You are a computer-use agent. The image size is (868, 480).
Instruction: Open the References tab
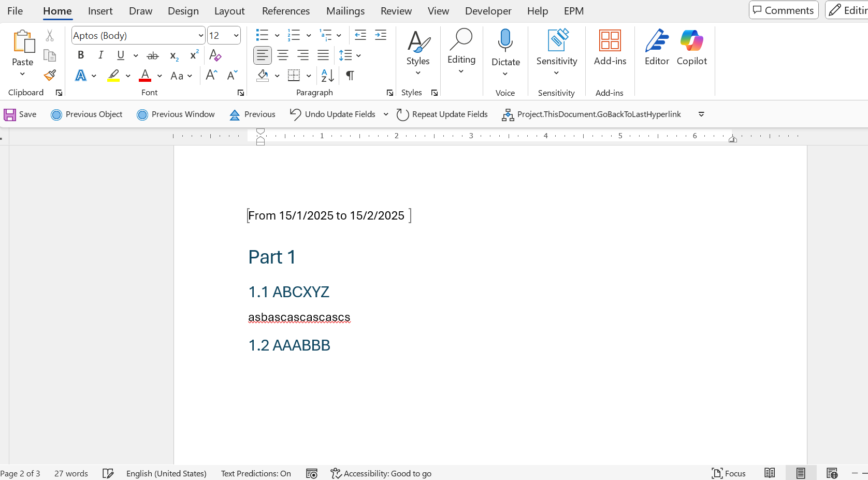tap(286, 11)
